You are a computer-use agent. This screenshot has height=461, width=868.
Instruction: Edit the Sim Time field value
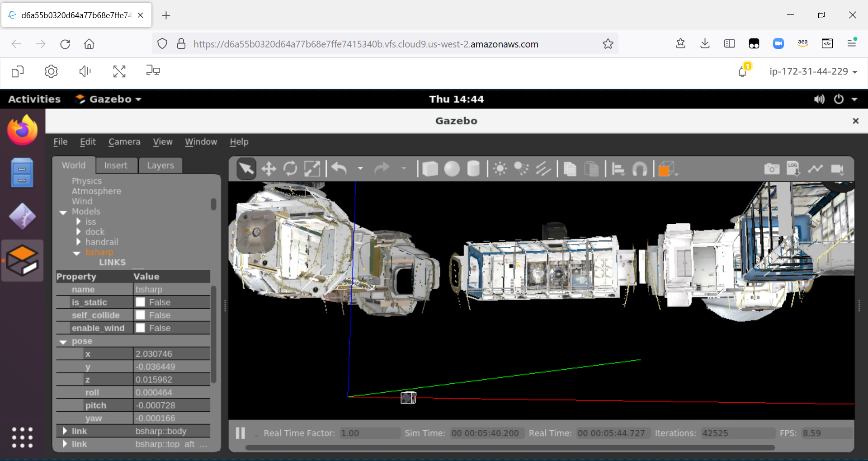click(486, 433)
